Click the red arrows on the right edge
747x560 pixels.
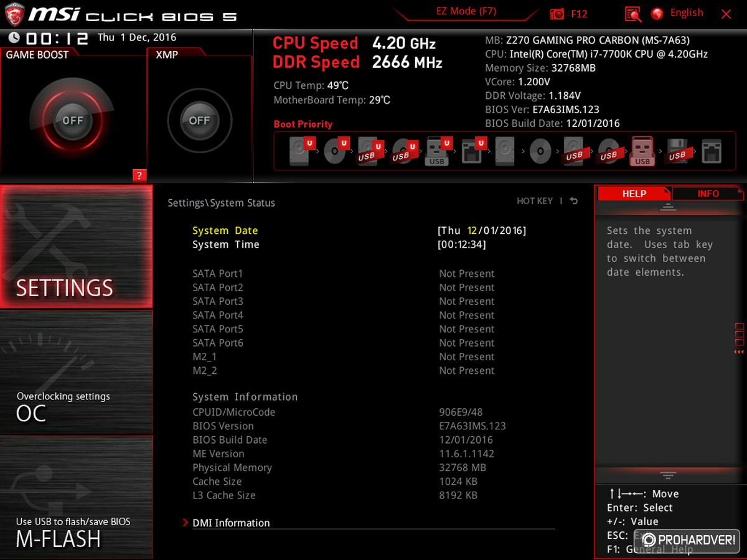pyautogui.click(x=739, y=352)
